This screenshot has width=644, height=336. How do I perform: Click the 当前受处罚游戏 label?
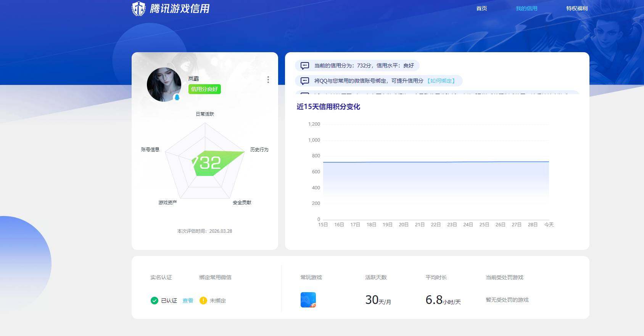[504, 277]
